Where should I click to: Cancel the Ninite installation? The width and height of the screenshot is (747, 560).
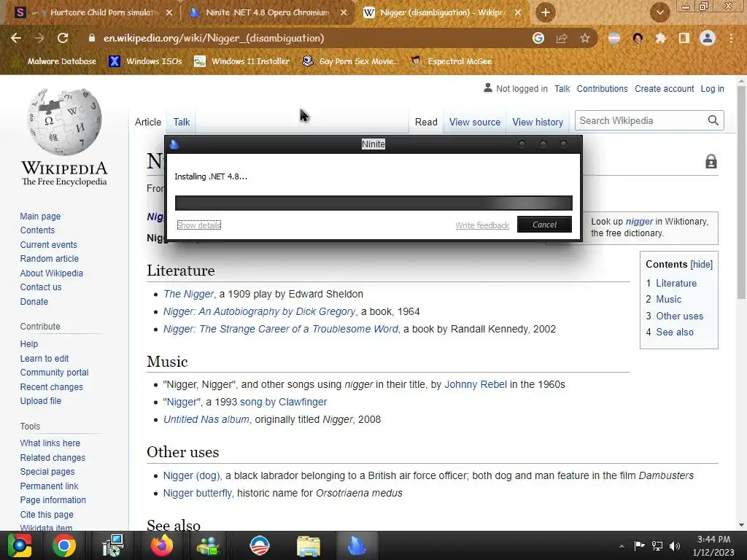click(x=544, y=225)
